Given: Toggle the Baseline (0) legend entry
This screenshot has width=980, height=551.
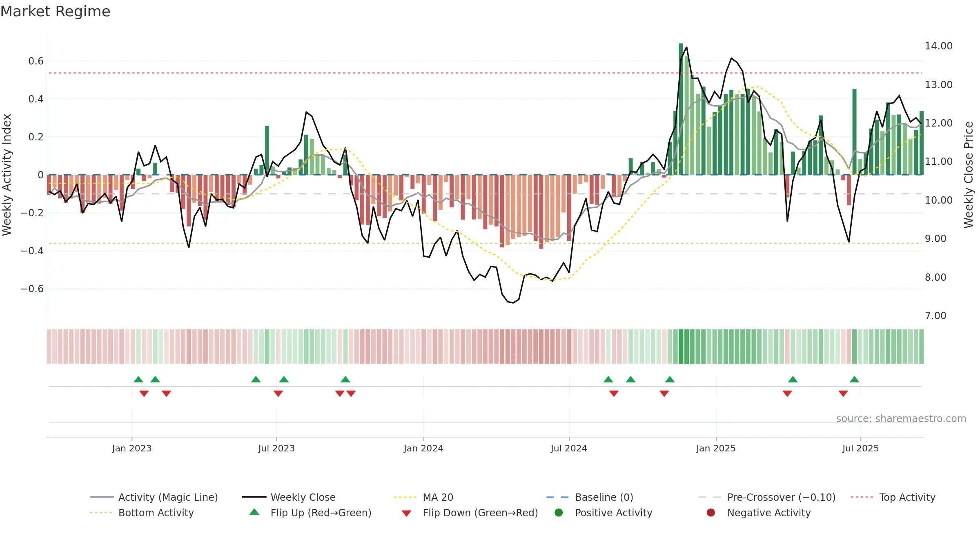Looking at the screenshot, I should pyautogui.click(x=590, y=497).
